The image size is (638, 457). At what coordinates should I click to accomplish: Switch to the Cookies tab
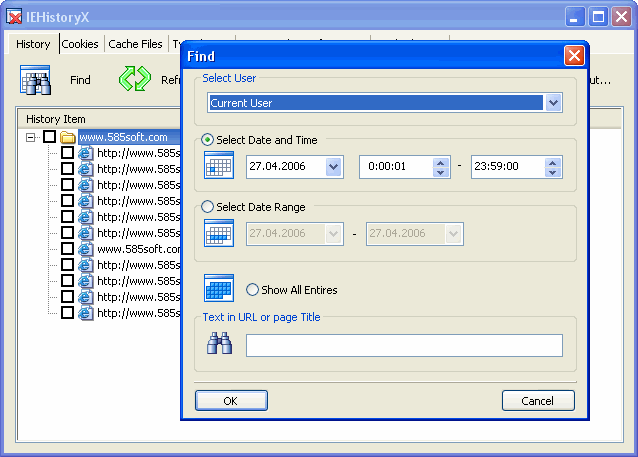(80, 44)
